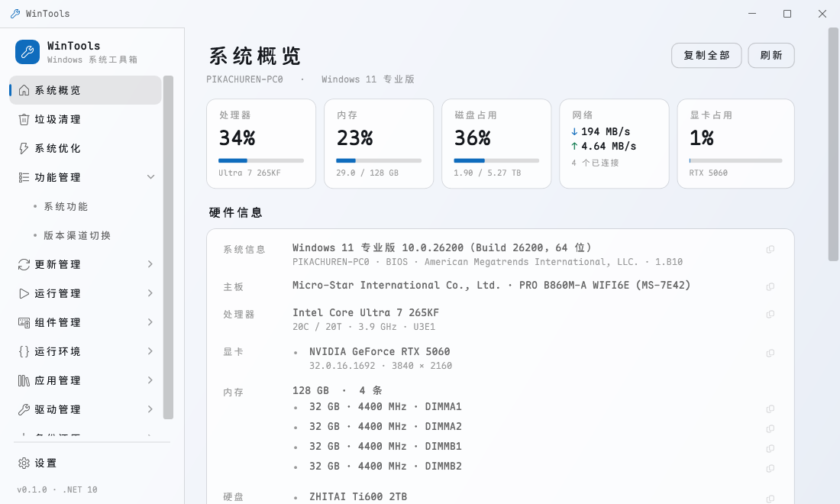Click the main content vertical scrollbar
Image resolution: width=840 pixels, height=504 pixels.
[834, 144]
